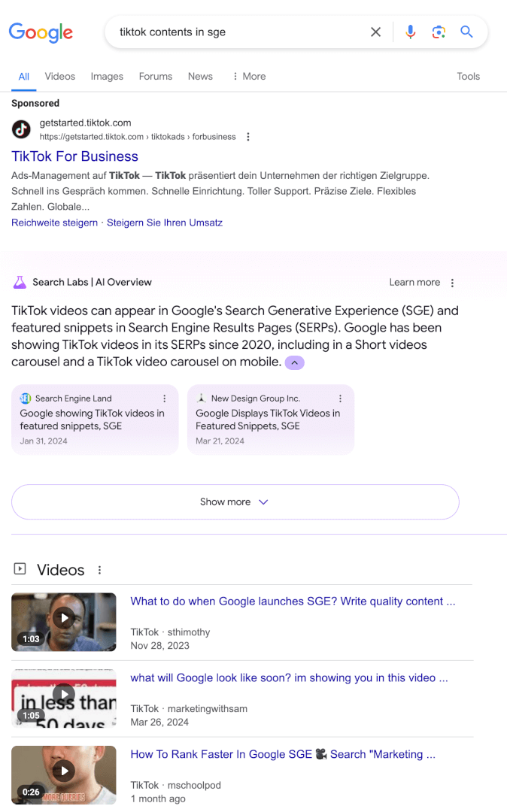The image size is (507, 812).
Task: Open Google Lens image search
Action: (439, 32)
